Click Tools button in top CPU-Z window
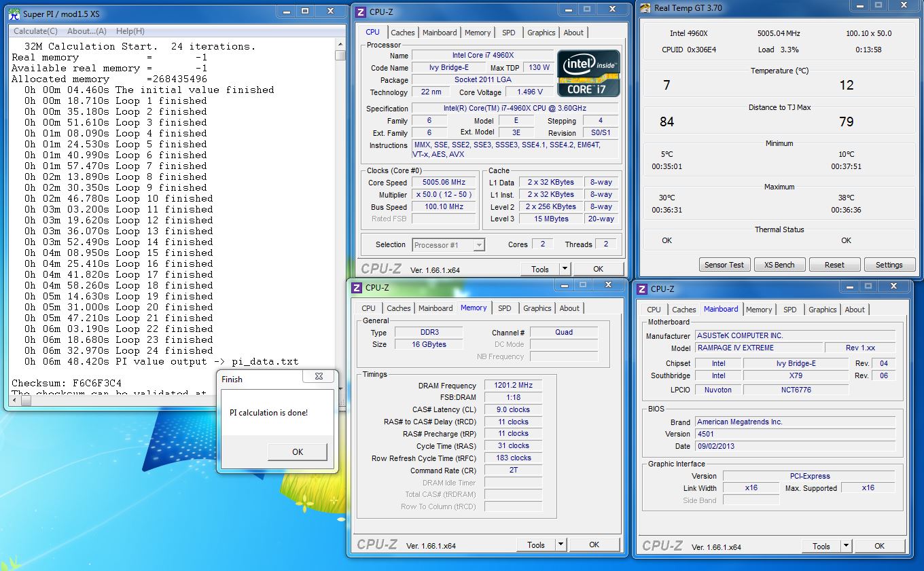Image resolution: width=924 pixels, height=571 pixels. (540, 269)
